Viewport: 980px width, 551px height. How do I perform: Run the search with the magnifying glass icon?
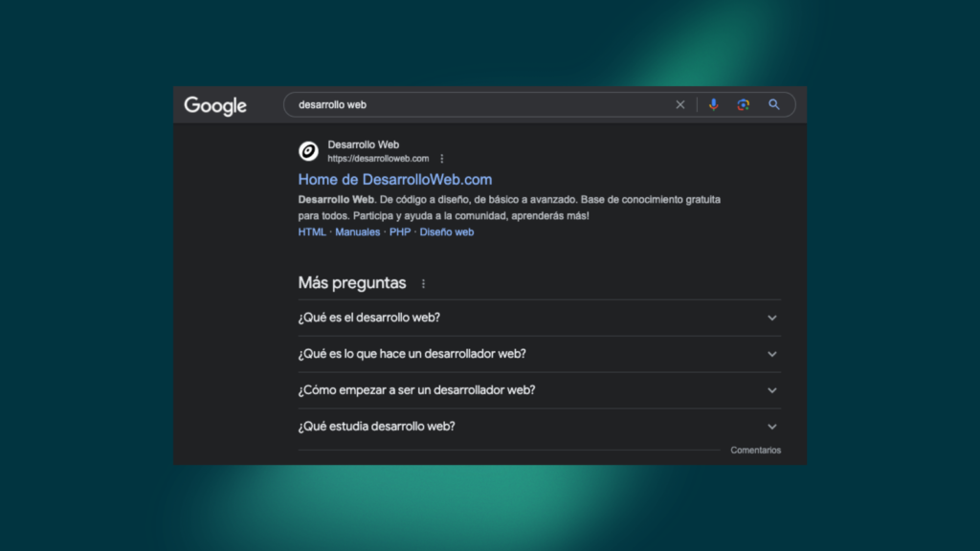pyautogui.click(x=773, y=105)
